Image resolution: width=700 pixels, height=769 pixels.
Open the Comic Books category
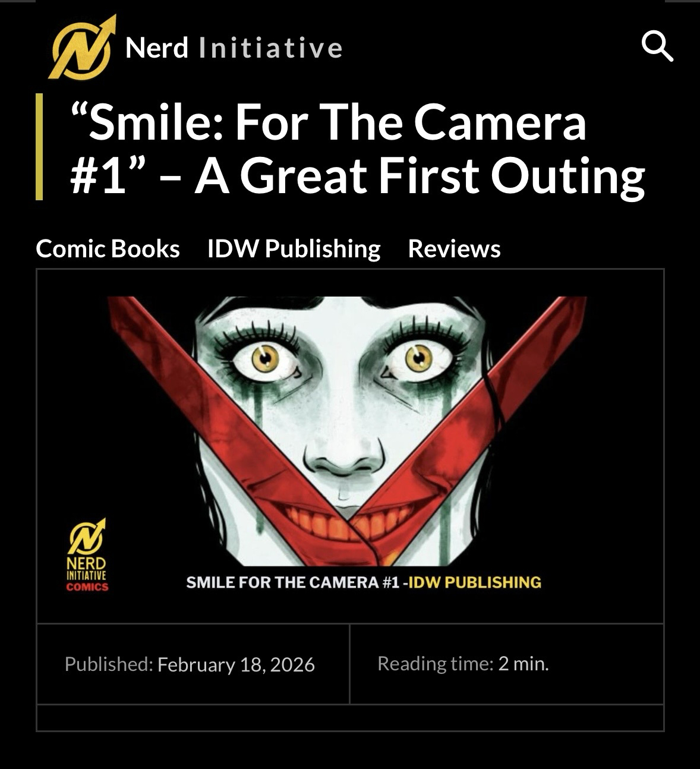coord(108,249)
